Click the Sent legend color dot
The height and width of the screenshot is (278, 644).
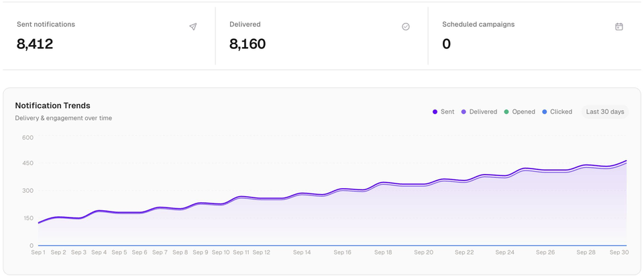pyautogui.click(x=435, y=112)
